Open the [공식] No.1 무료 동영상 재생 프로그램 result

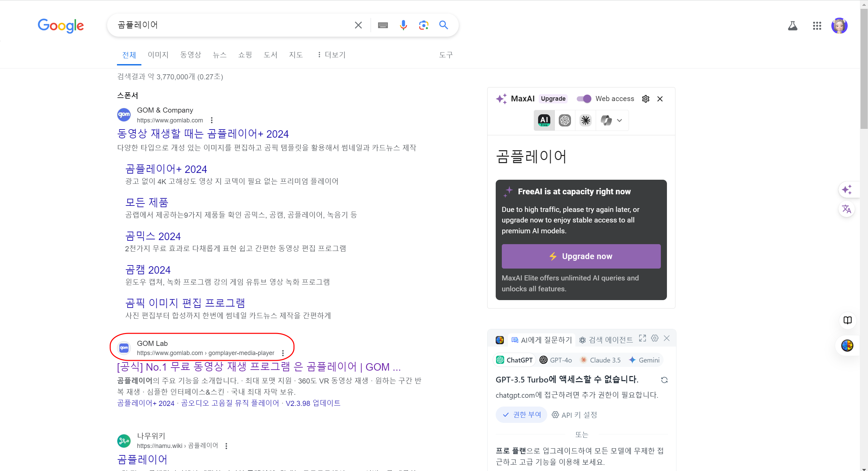pos(259,367)
